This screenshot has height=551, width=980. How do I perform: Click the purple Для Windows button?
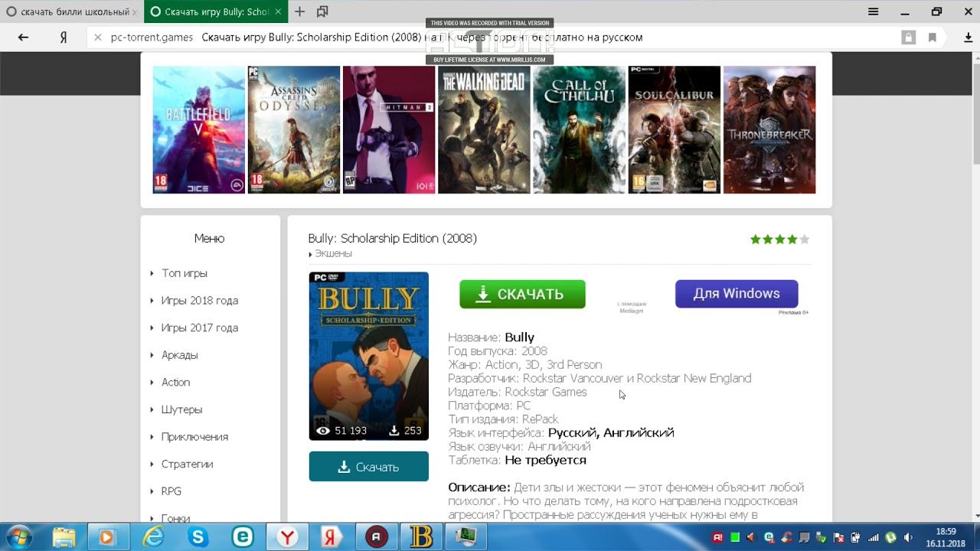pyautogui.click(x=737, y=294)
